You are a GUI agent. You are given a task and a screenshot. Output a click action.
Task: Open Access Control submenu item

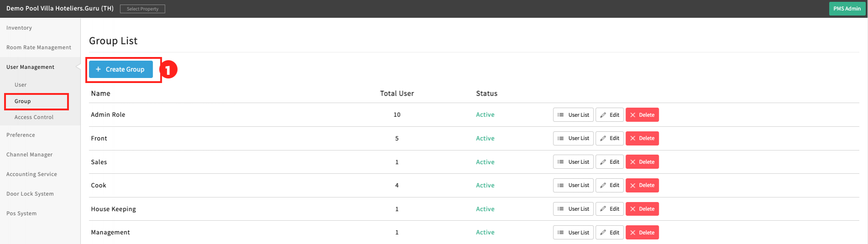coord(34,117)
